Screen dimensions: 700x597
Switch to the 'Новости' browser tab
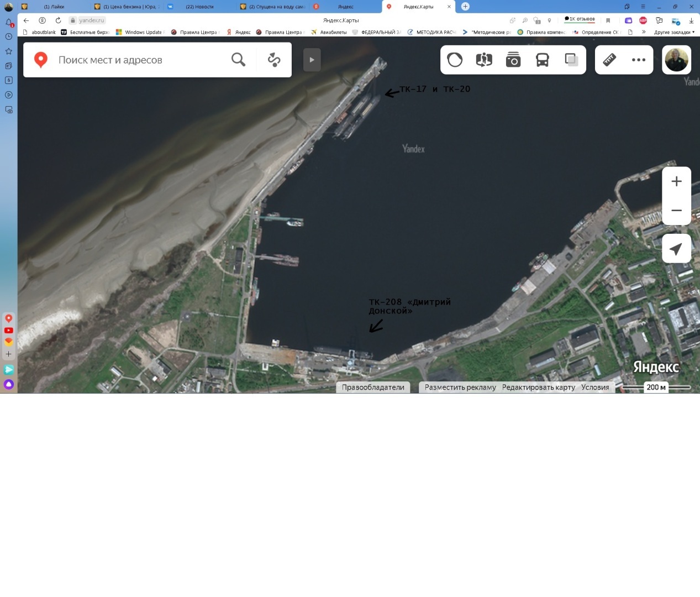[x=199, y=7]
